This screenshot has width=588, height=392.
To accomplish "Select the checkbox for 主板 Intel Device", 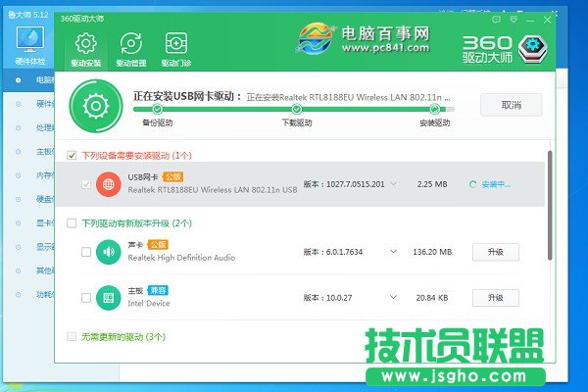I will (87, 297).
